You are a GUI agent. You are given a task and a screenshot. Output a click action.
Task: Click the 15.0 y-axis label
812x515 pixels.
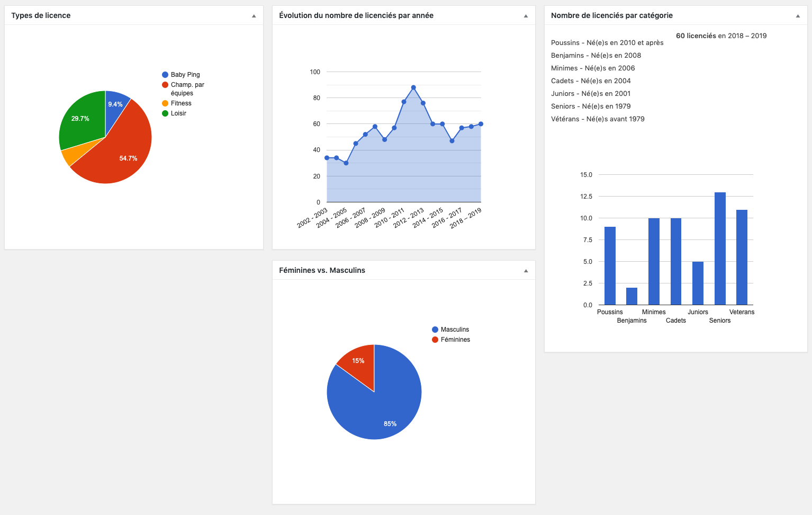[x=587, y=175]
